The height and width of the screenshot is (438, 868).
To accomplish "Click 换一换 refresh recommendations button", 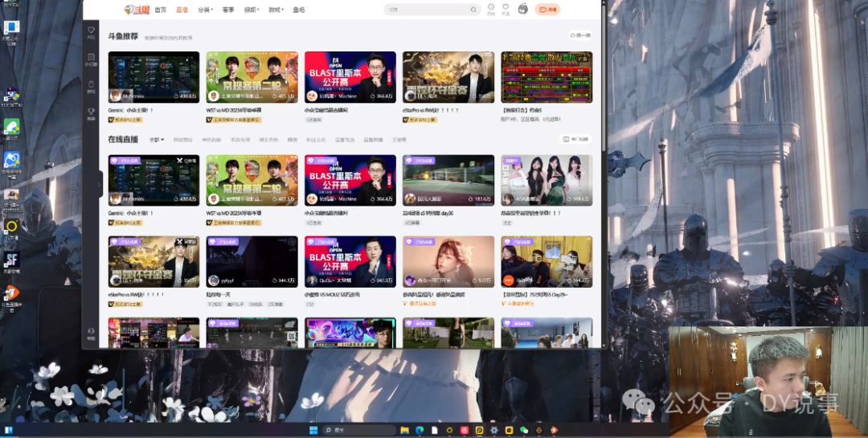I will pos(580,35).
